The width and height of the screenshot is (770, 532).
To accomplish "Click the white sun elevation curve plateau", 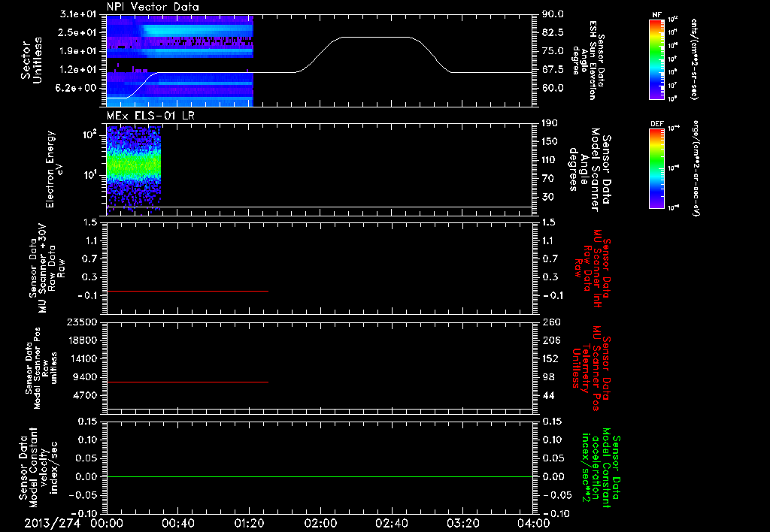I will point(376,37).
